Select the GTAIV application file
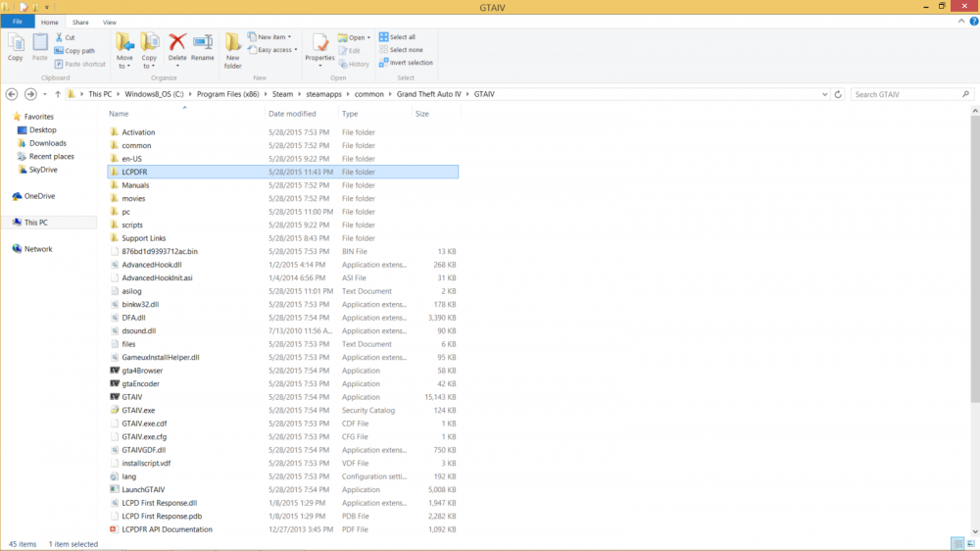Viewport: 980px width, 551px height. pyautogui.click(x=282, y=397)
